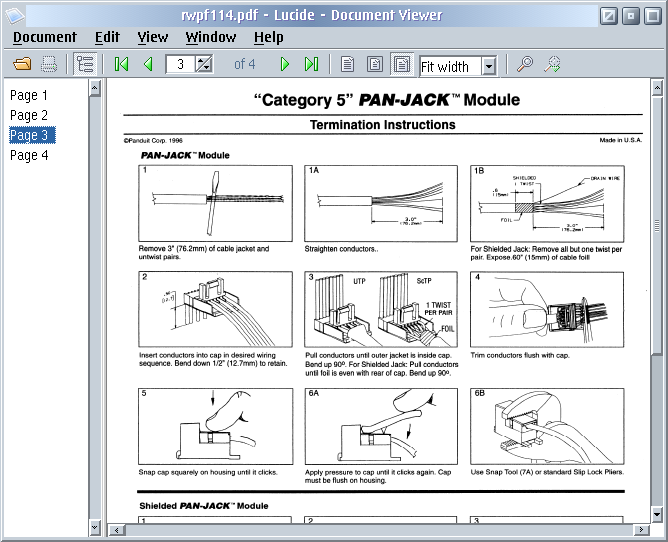Screen dimensions: 668x542
Task: Enable single page layout mode
Action: tap(348, 65)
